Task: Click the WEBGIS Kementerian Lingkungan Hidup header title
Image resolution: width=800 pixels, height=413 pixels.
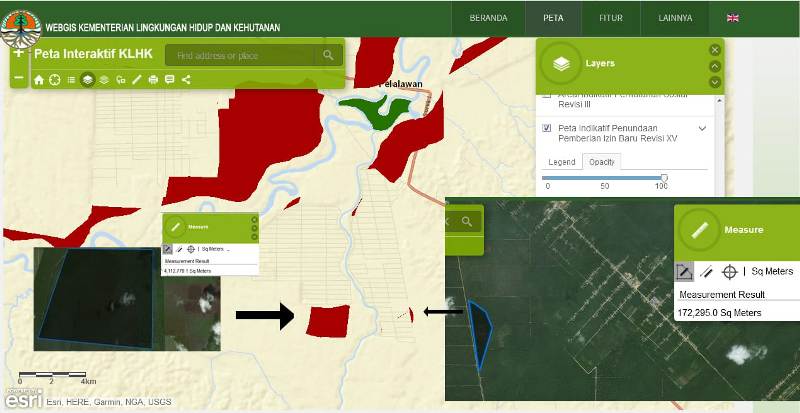Action: (163, 28)
